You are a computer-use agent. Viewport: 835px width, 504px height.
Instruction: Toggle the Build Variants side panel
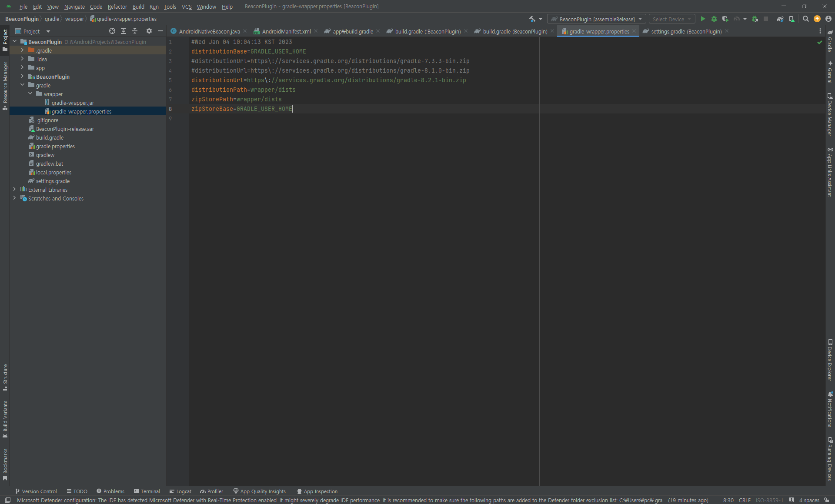point(5,419)
